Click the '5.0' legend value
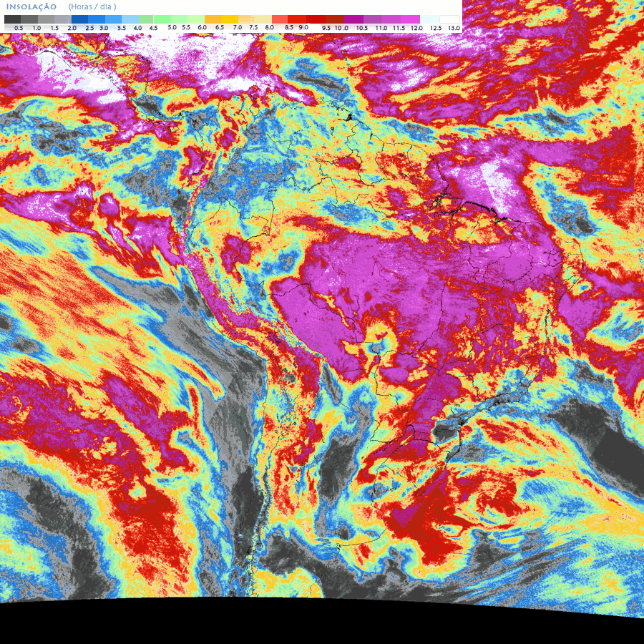644x644 pixels. point(172,27)
